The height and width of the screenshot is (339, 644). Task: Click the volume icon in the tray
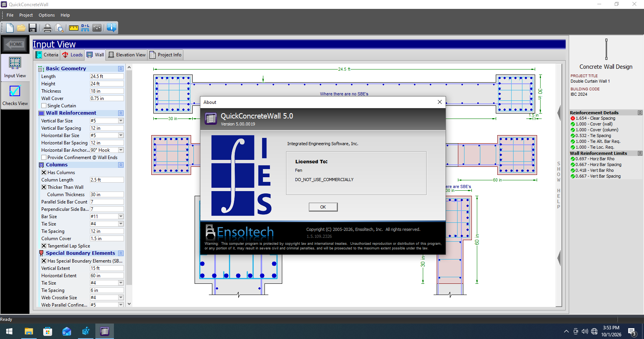point(585,331)
